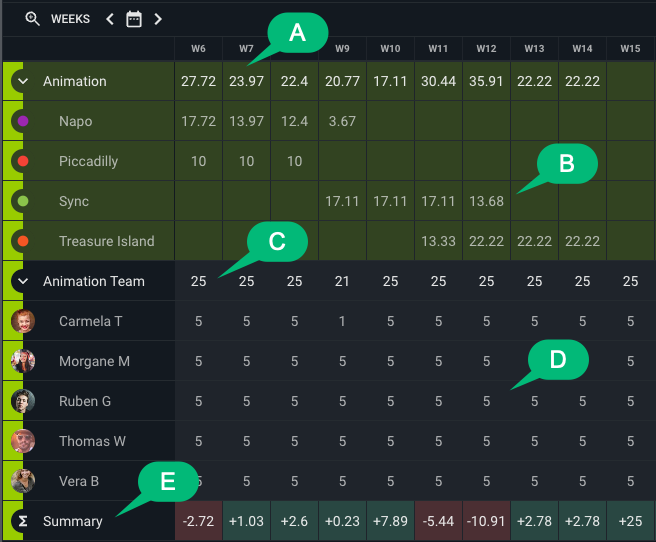Go to next weeks with right arrow
This screenshot has width=656, height=542.
(x=158, y=18)
